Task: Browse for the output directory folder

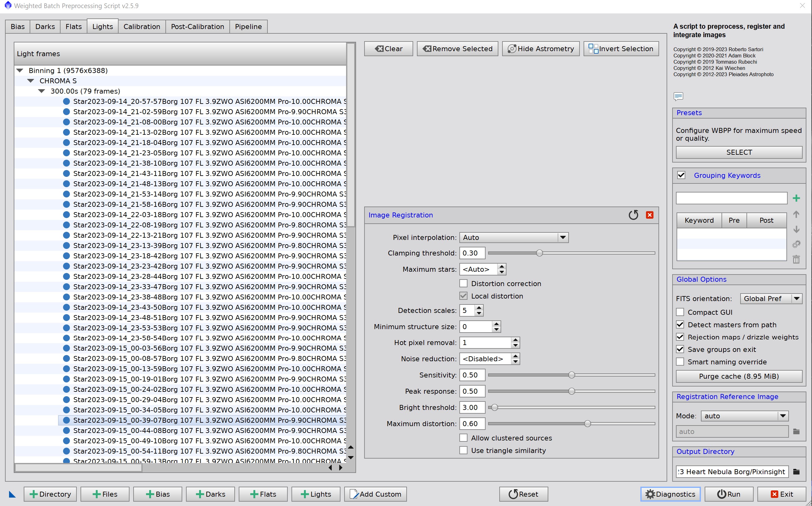Action: pos(796,472)
